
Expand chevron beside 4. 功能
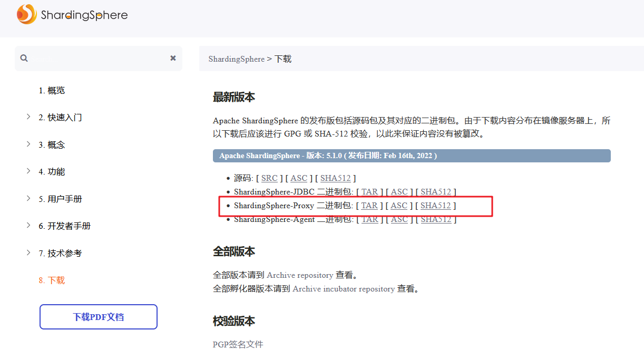click(x=28, y=171)
